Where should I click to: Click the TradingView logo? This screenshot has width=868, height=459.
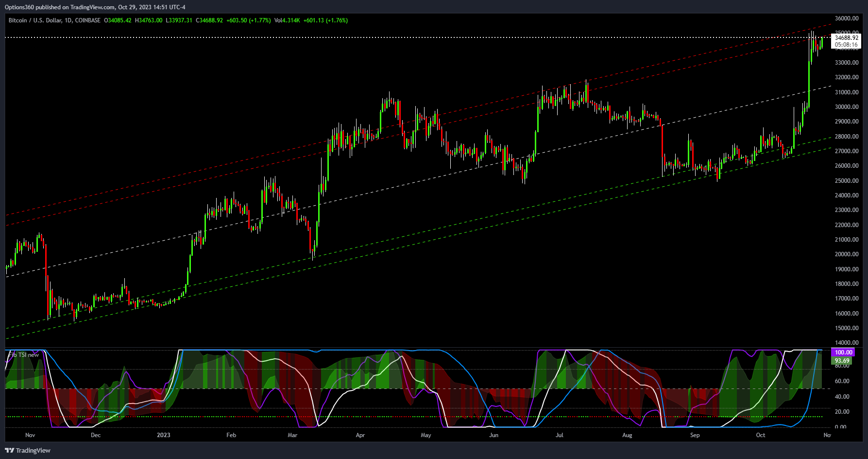28,450
